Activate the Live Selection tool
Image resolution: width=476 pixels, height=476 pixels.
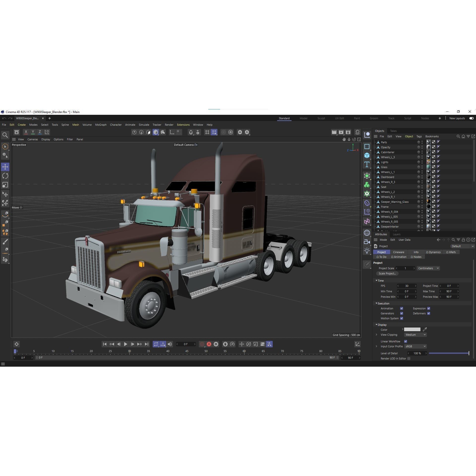[5, 146]
